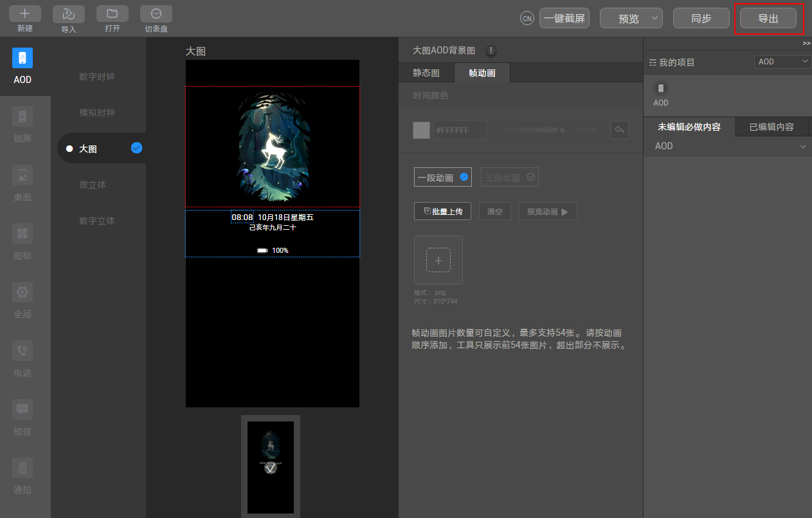Click the 一键截屏 button
812x518 pixels.
(x=564, y=18)
